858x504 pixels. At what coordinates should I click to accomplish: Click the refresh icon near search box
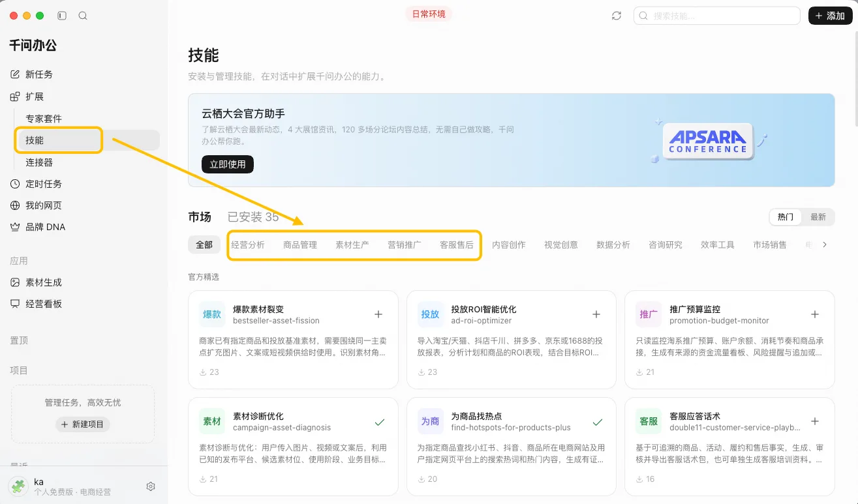click(x=617, y=16)
